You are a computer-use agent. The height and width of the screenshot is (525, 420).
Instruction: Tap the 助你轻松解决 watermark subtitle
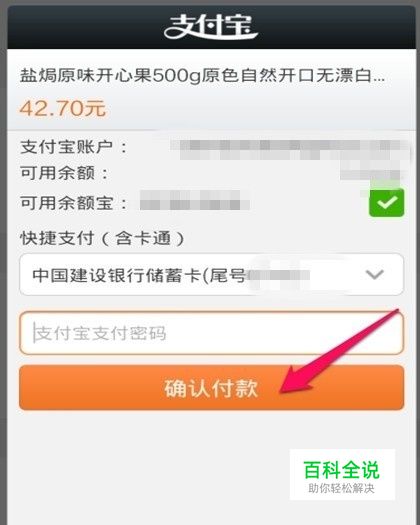click(x=341, y=489)
